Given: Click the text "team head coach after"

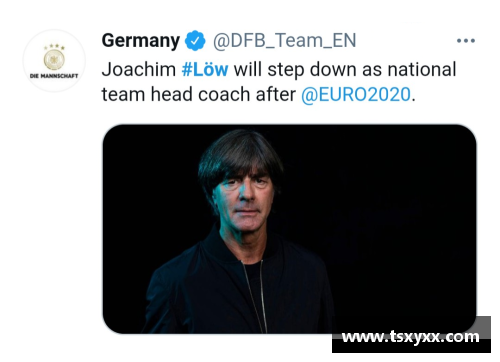Looking at the screenshot, I should click(199, 95).
